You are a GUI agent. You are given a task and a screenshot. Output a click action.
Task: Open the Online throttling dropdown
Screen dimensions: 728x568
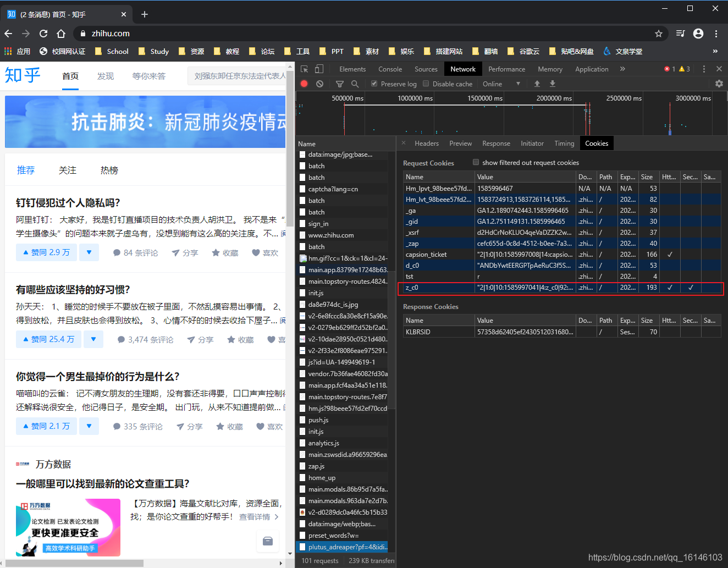tap(501, 84)
